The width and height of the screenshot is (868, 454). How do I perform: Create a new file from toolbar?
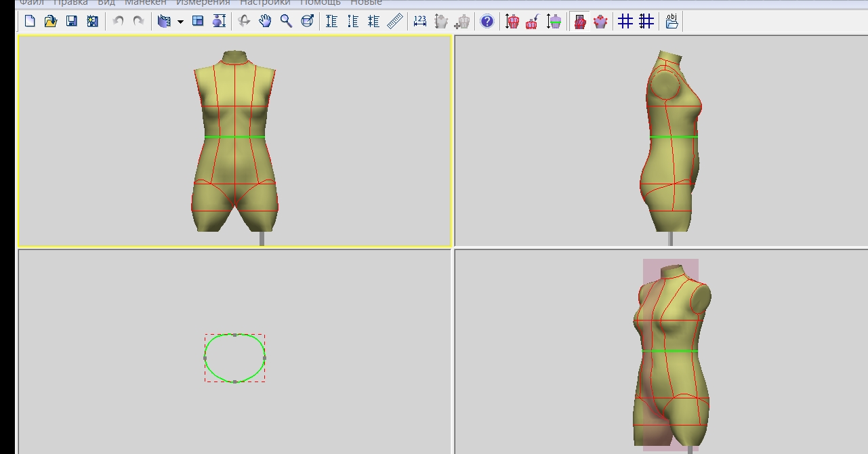(30, 21)
